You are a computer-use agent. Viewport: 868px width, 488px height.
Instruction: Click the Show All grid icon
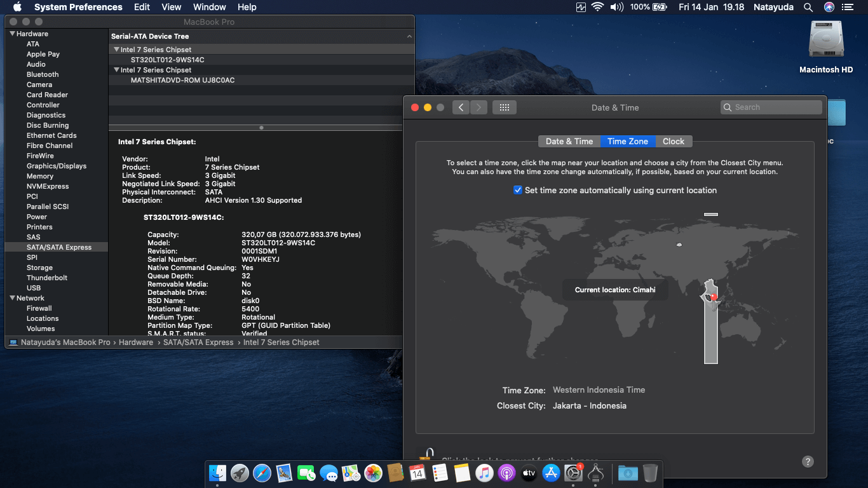coord(505,107)
